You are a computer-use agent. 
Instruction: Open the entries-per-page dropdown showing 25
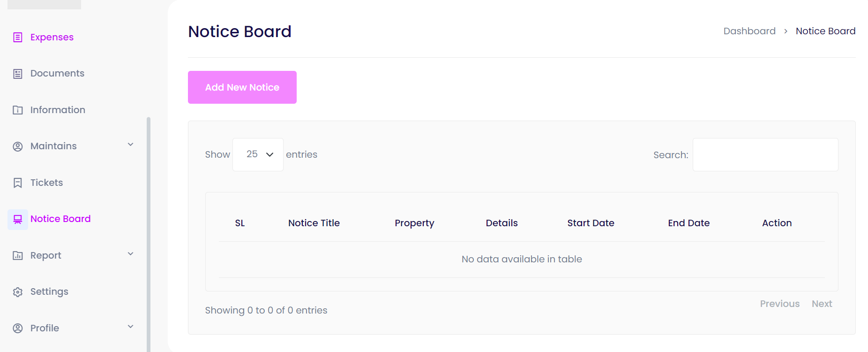(x=258, y=154)
